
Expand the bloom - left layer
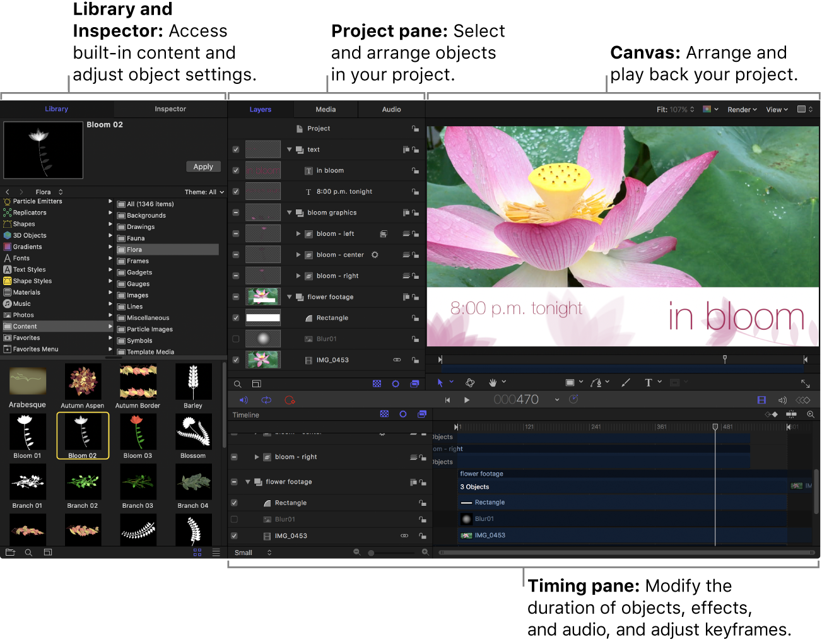(x=298, y=233)
